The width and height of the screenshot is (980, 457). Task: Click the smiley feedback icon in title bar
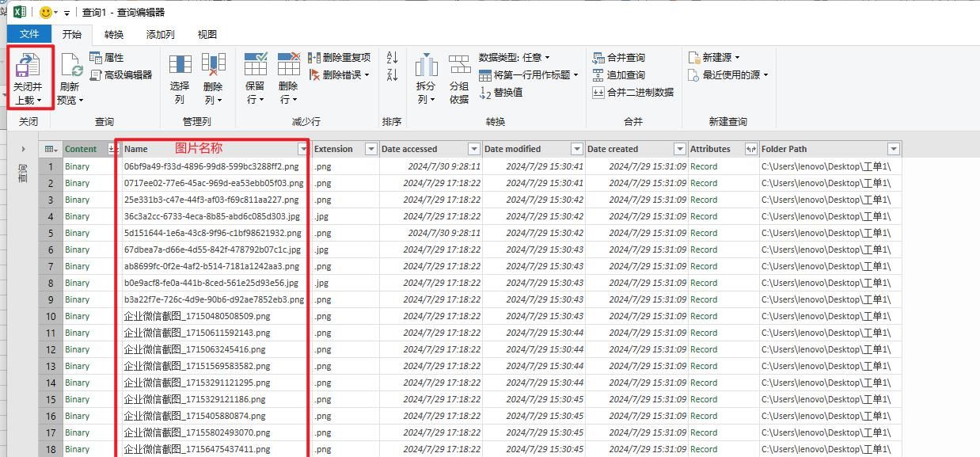[x=45, y=12]
